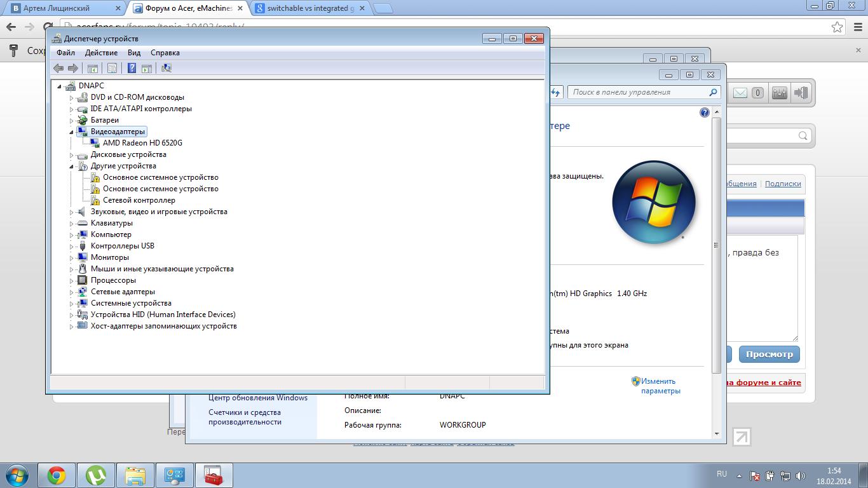The width and height of the screenshot is (868, 488).
Task: Click the Мониторы category icon
Action: [x=82, y=257]
